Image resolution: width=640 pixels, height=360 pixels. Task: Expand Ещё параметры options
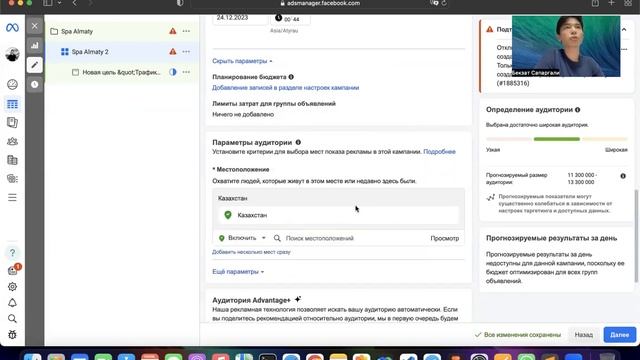pos(238,271)
